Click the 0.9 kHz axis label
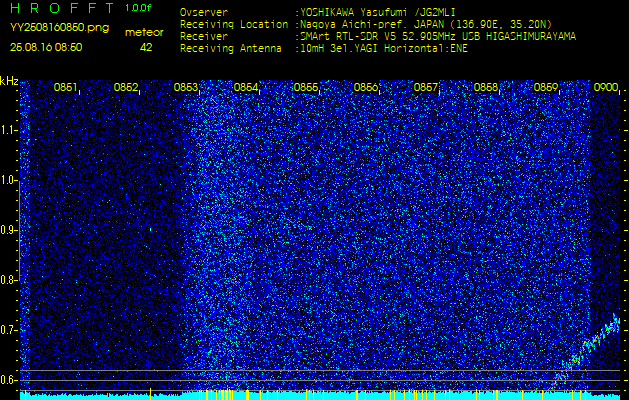Image resolution: width=629 pixels, height=400 pixels. 8,230
